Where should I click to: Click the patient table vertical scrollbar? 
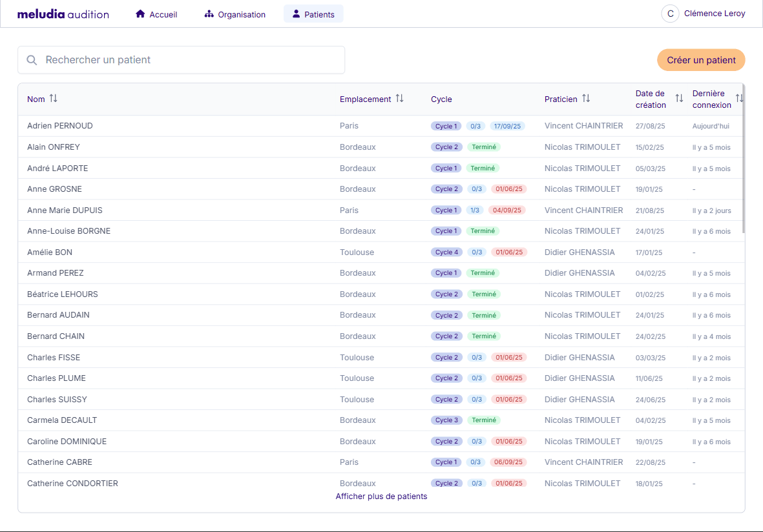pos(744,161)
